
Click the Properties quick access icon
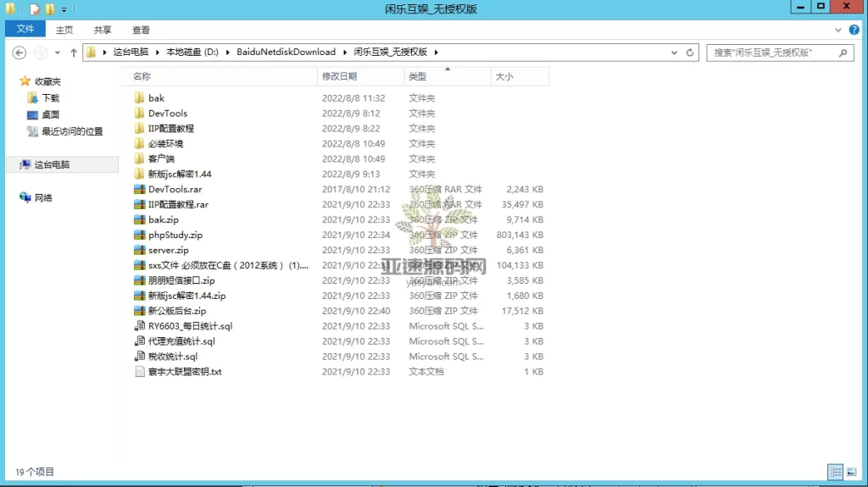[x=35, y=9]
